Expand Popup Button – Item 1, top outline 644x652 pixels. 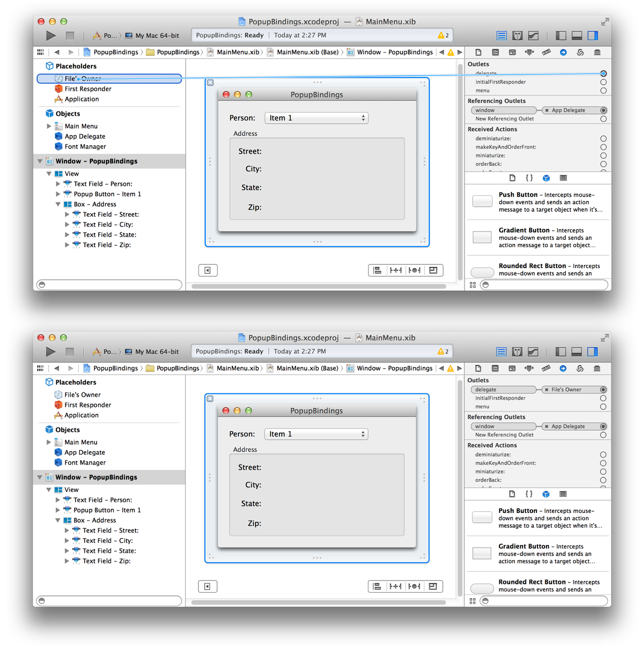coord(58,194)
